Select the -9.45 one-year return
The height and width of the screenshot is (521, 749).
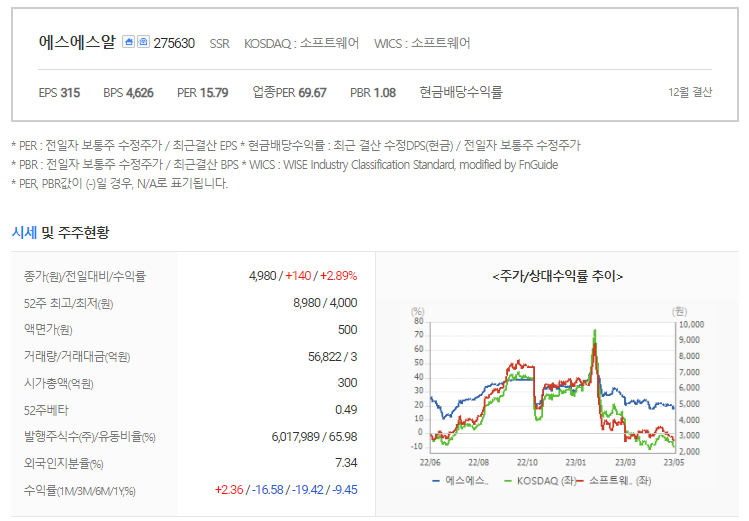(x=344, y=489)
